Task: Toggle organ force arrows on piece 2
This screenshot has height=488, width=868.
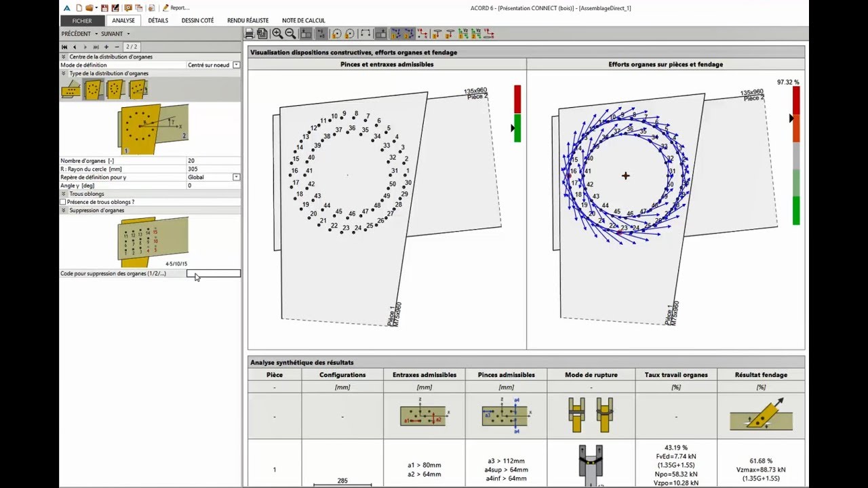Action: point(409,34)
